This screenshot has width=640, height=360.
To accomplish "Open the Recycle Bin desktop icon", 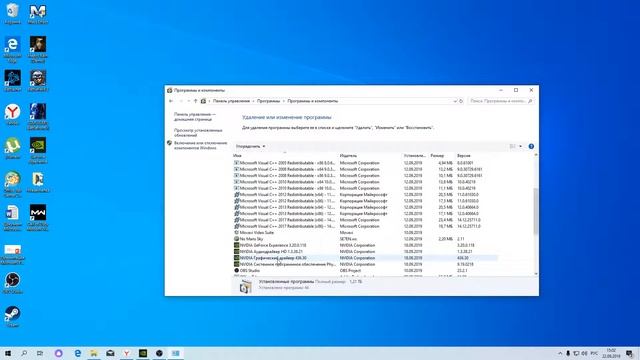I will (12, 13).
